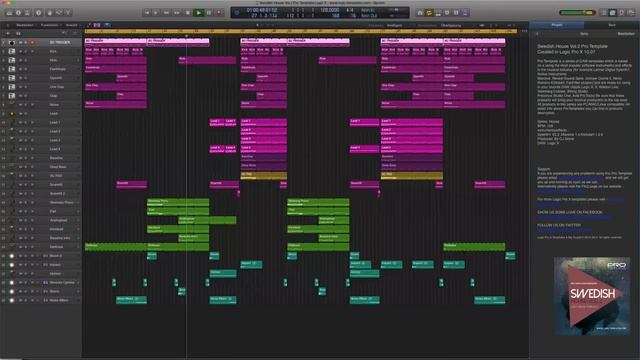Open the Snap mode Intelligent dropdown
The image size is (640, 360).
coord(395,25)
